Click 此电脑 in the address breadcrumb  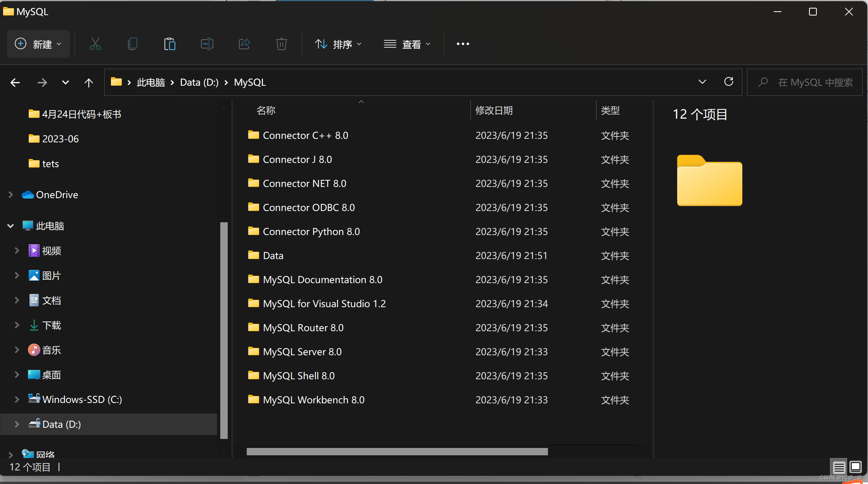tap(151, 82)
